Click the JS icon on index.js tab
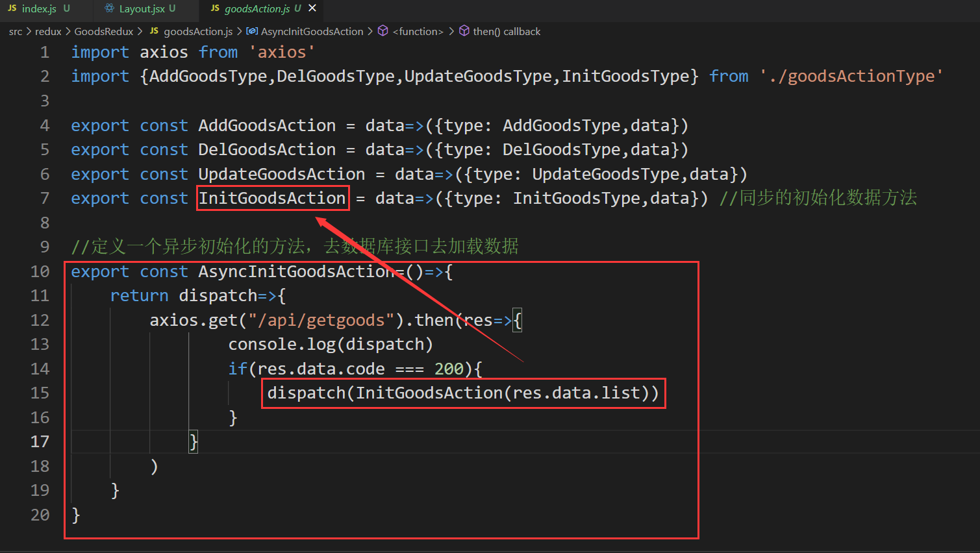 click(11, 10)
